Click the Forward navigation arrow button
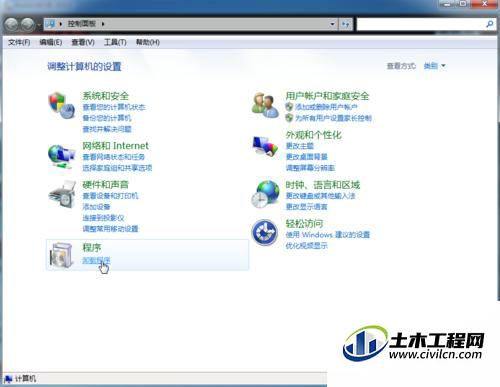500x387 pixels. (28, 24)
